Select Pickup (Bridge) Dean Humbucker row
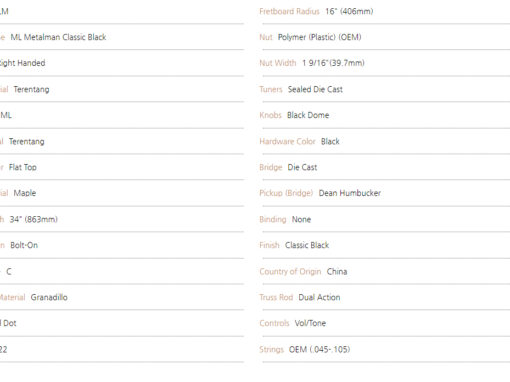This screenshot has height=382, width=510. coord(385,193)
